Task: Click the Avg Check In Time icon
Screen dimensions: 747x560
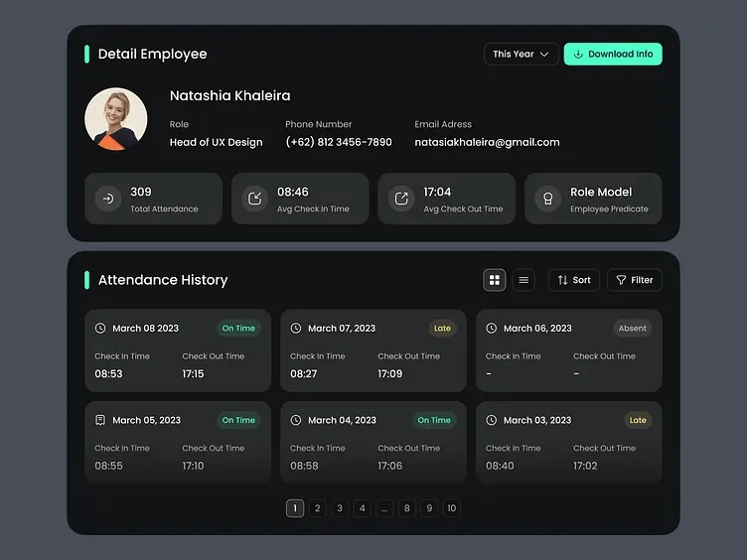Action: 255,199
